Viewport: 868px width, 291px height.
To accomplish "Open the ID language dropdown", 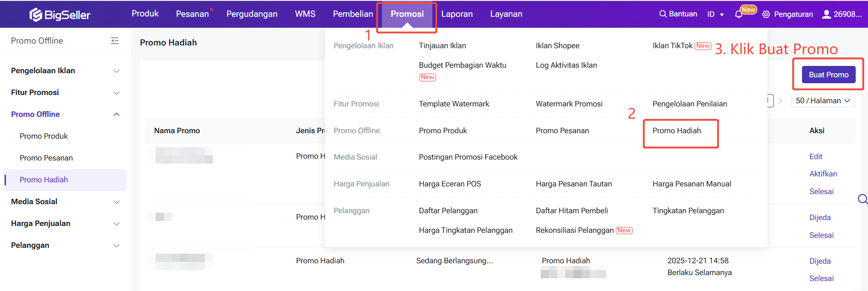I will (x=716, y=15).
